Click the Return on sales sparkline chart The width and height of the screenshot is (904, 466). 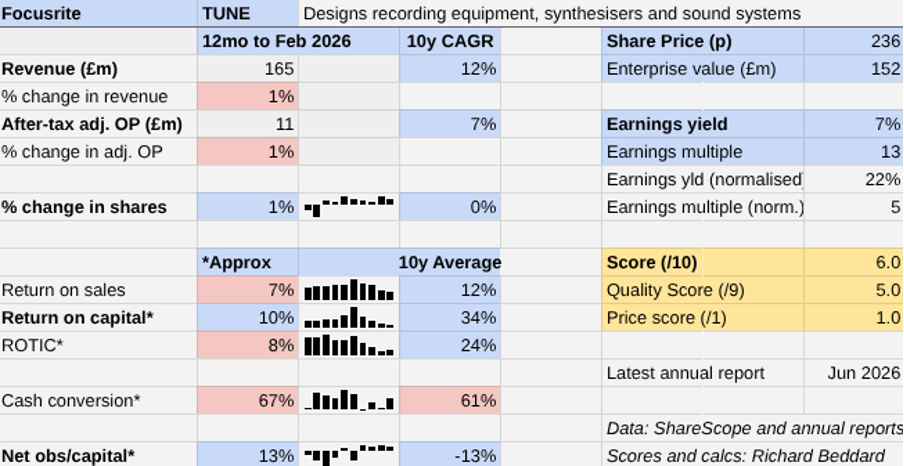349,290
